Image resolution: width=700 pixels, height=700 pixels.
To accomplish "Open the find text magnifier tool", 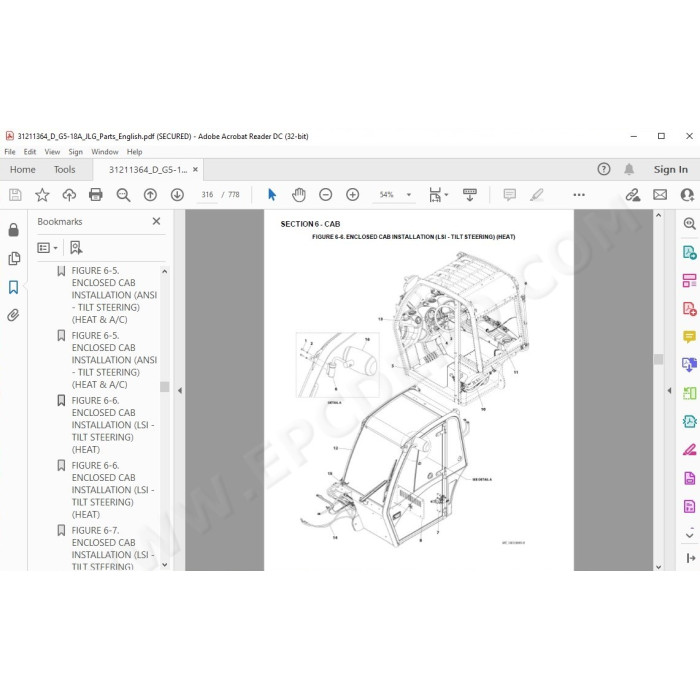I will (x=123, y=195).
